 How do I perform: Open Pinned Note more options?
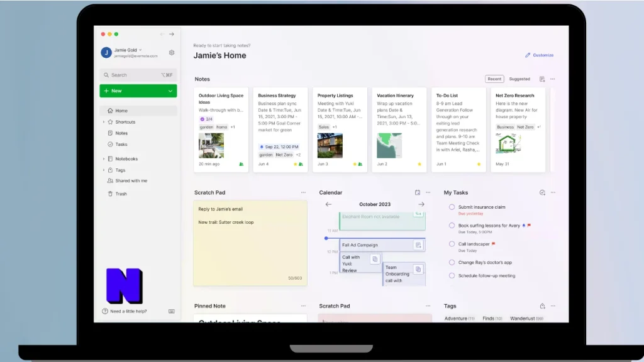pyautogui.click(x=303, y=306)
